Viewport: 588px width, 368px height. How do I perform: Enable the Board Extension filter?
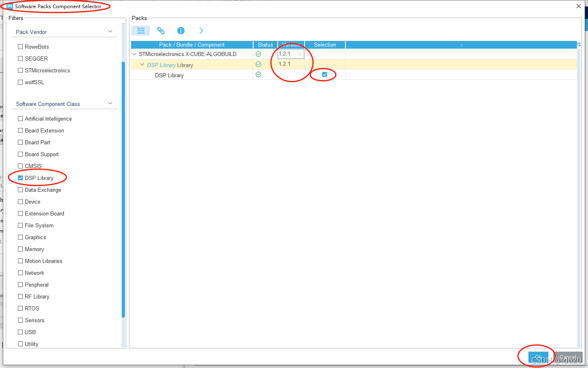[20, 130]
